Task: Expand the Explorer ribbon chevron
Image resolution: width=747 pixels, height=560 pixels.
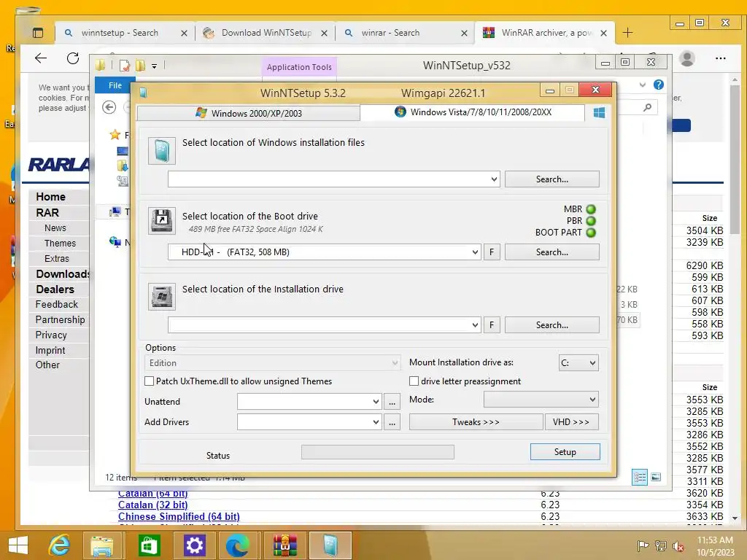Action: coord(642,85)
